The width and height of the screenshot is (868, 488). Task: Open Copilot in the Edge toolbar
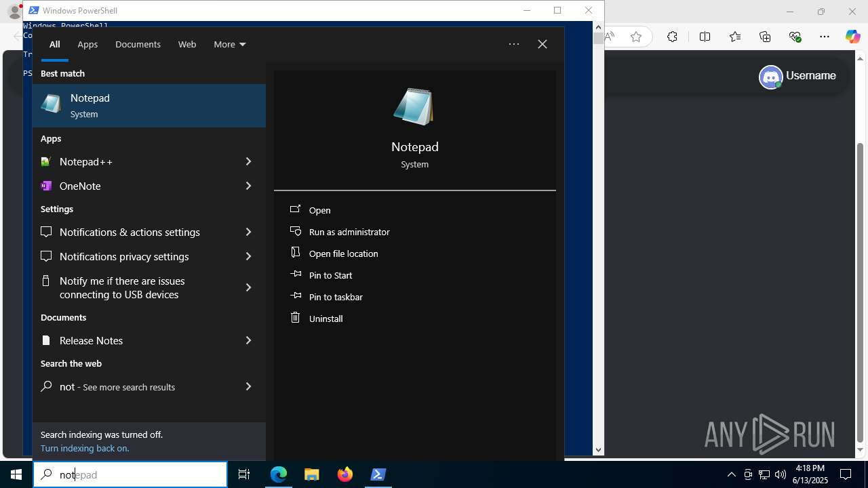point(852,37)
